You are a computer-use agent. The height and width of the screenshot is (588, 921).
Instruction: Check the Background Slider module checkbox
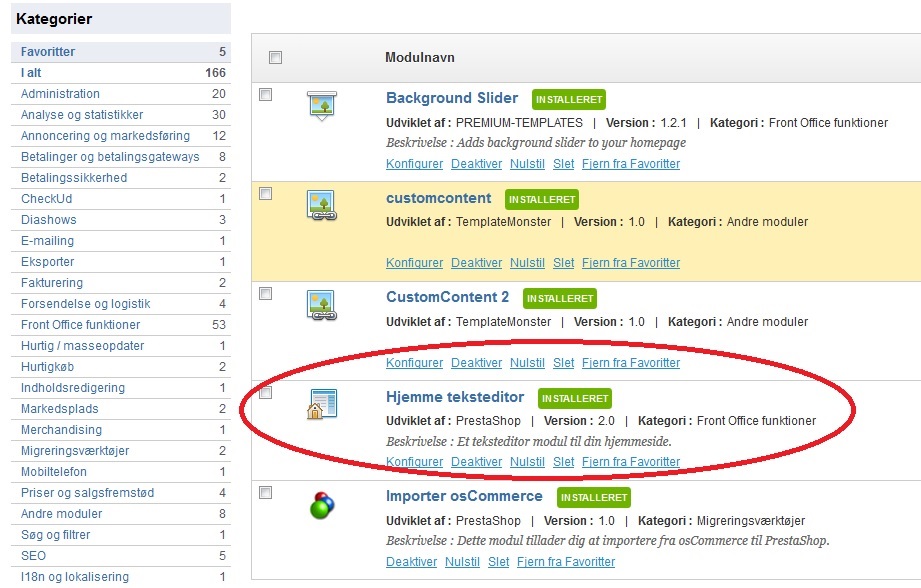click(265, 95)
